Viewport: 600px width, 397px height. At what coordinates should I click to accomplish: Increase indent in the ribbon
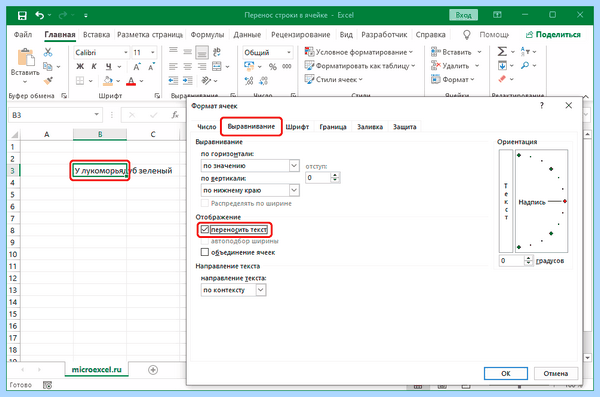coord(188,81)
